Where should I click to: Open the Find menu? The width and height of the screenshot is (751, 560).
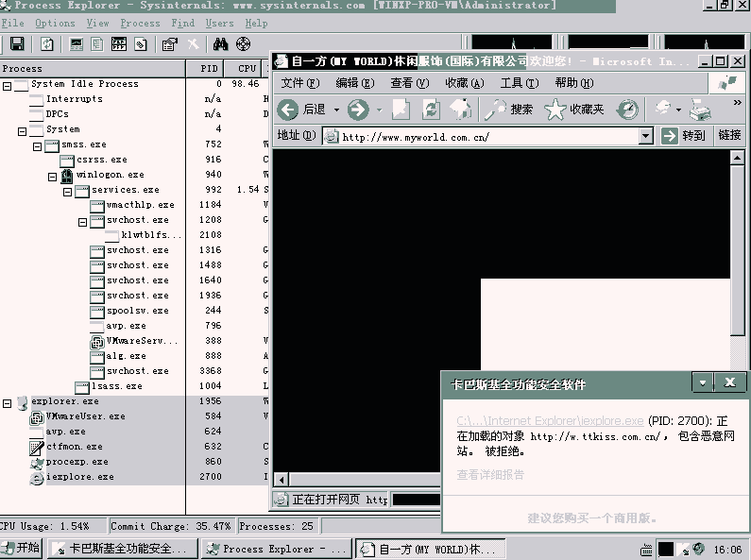183,23
